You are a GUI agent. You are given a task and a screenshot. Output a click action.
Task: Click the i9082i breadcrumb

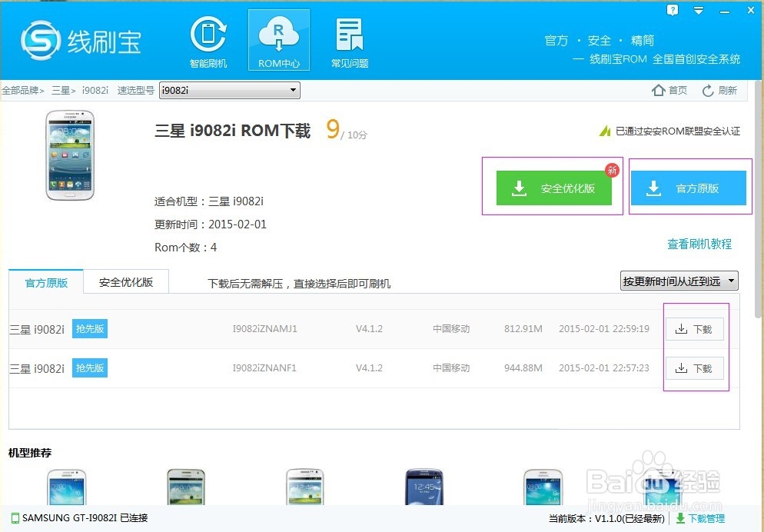pos(95,90)
